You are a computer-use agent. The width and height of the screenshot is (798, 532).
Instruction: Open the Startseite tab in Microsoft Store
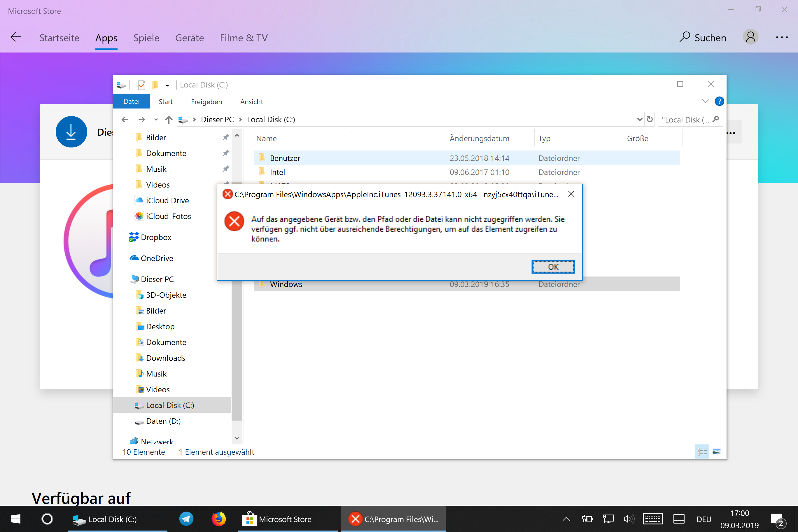[60, 38]
